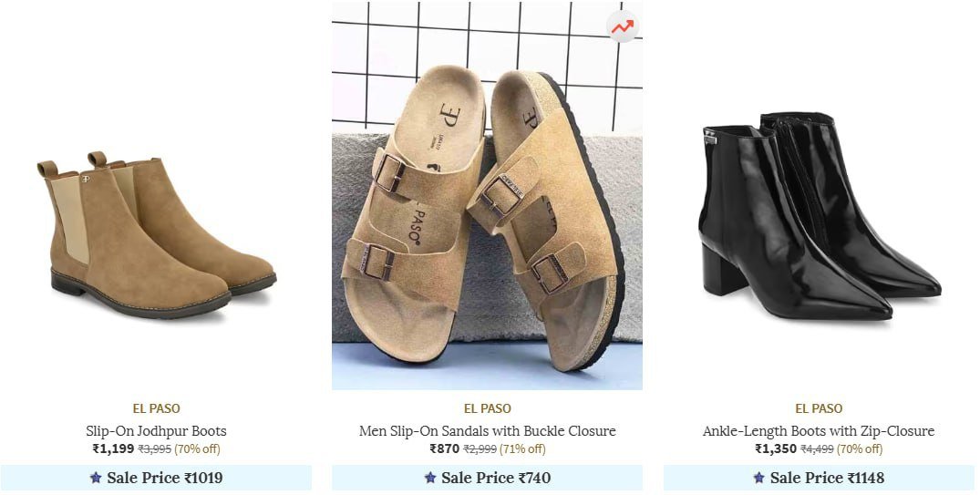Viewport: 980px width, 495px height.
Task: Click EL PASO brand above Ankle-Length Boots
Action: [819, 408]
